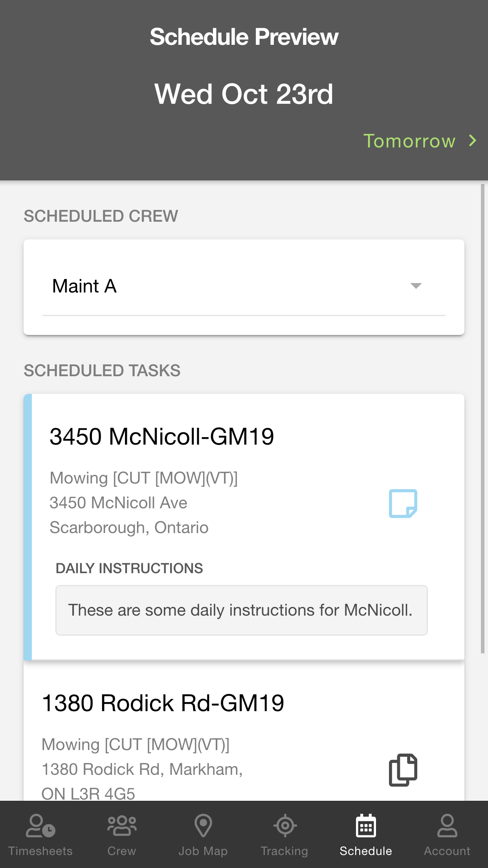Expand the Maint A crew dropdown arrow
488x868 pixels.
coord(416,286)
